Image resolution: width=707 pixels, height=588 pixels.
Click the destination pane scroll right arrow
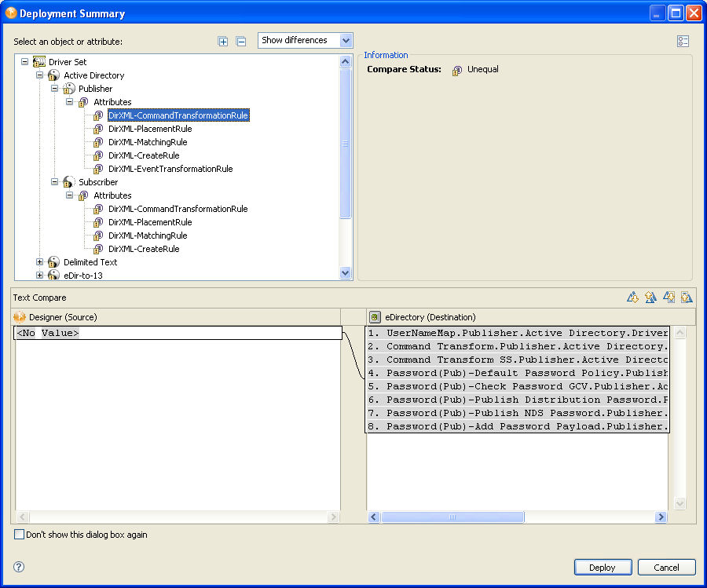(x=661, y=517)
